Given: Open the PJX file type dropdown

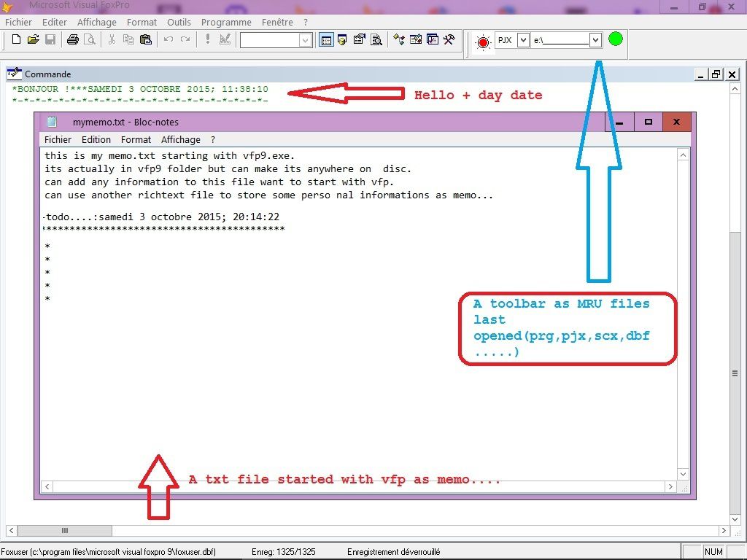Looking at the screenshot, I should (523, 40).
